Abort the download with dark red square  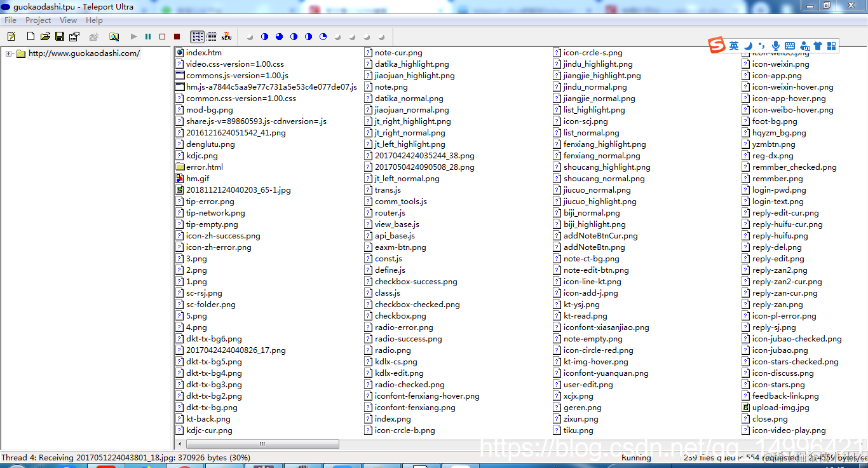click(177, 37)
